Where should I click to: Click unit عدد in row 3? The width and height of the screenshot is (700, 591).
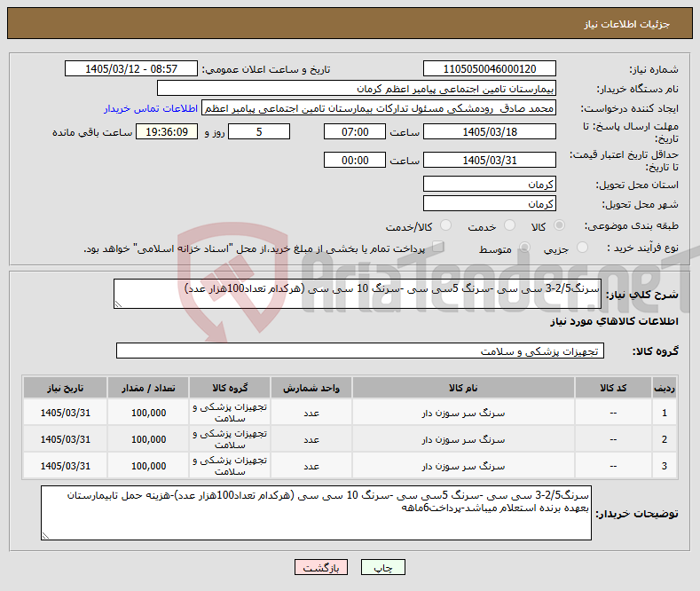(311, 466)
